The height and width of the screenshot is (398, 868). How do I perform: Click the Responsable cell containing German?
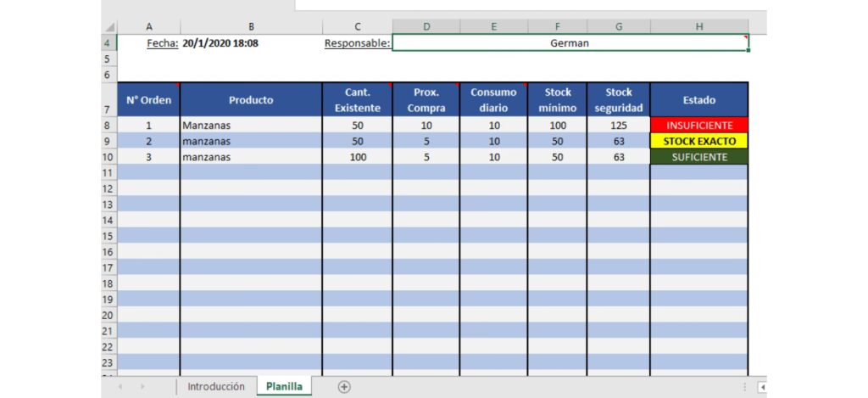pos(570,43)
